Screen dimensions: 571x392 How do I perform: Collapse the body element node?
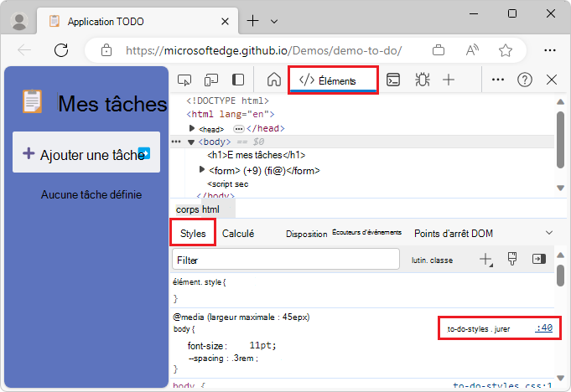click(191, 142)
